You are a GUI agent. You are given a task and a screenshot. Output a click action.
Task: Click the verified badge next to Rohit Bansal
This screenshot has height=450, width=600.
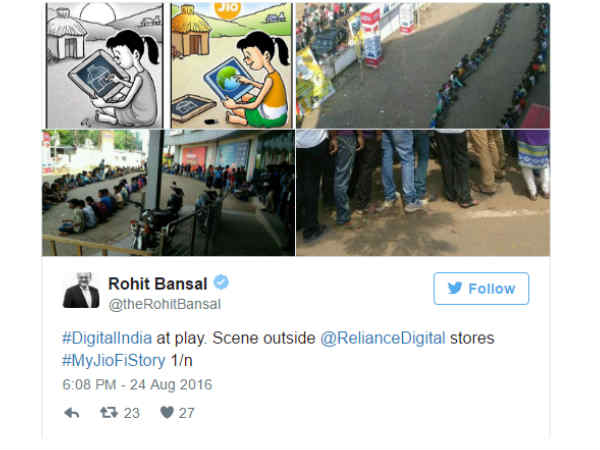click(221, 282)
